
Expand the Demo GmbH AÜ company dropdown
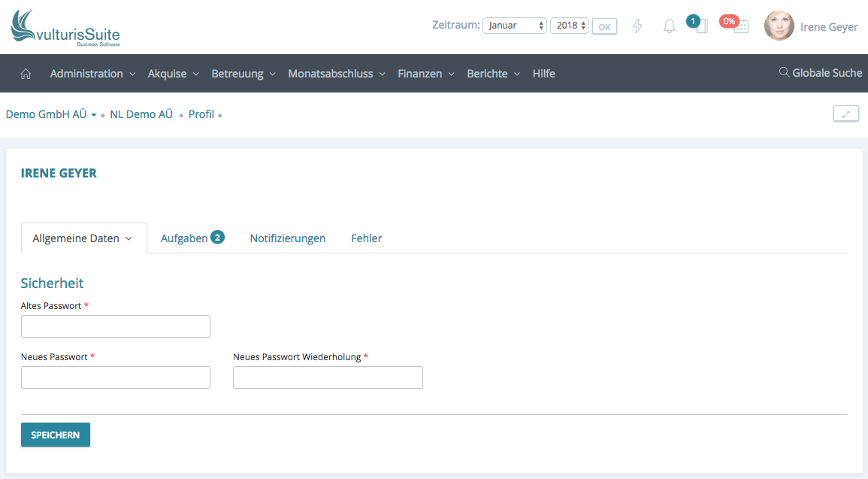51,115
